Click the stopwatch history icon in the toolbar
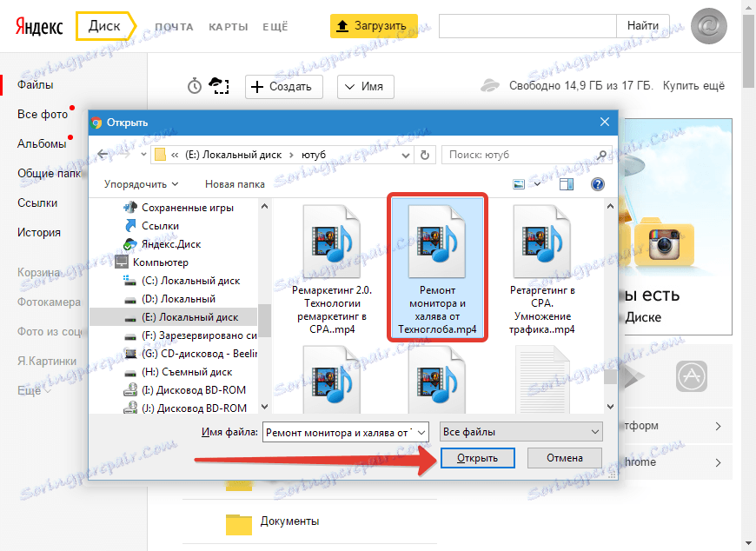The width and height of the screenshot is (756, 551). (x=195, y=86)
